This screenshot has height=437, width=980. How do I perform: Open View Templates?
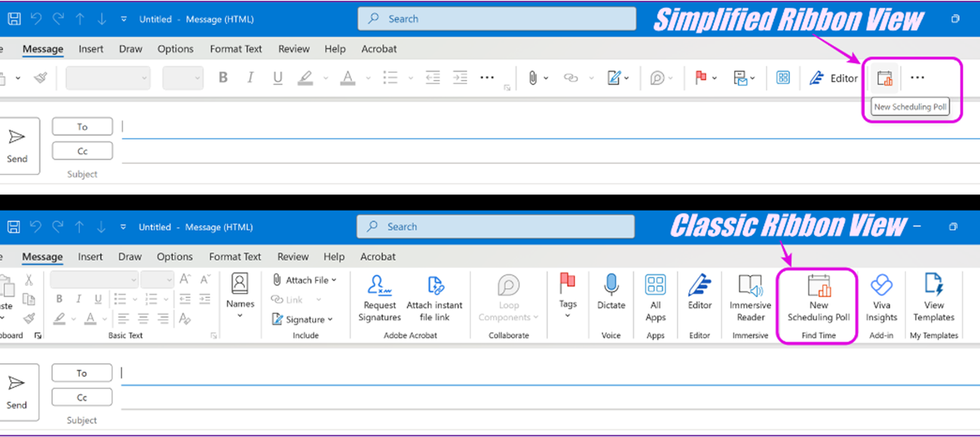click(x=933, y=298)
